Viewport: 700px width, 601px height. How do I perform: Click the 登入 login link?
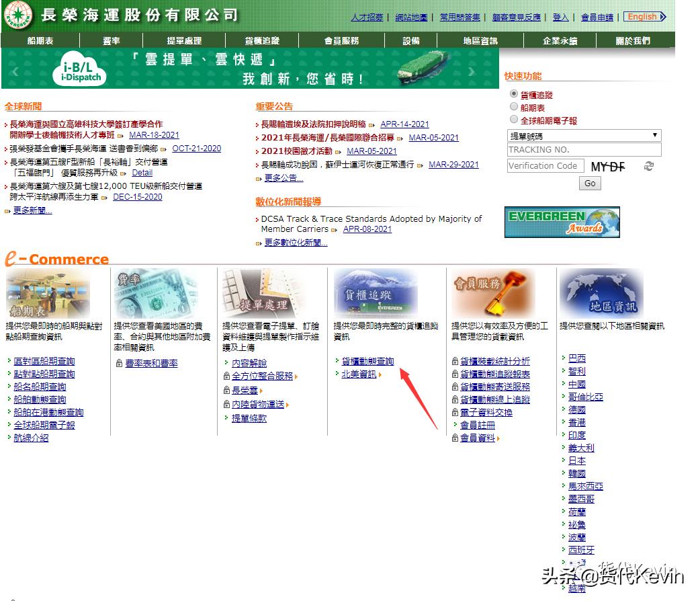tap(560, 17)
